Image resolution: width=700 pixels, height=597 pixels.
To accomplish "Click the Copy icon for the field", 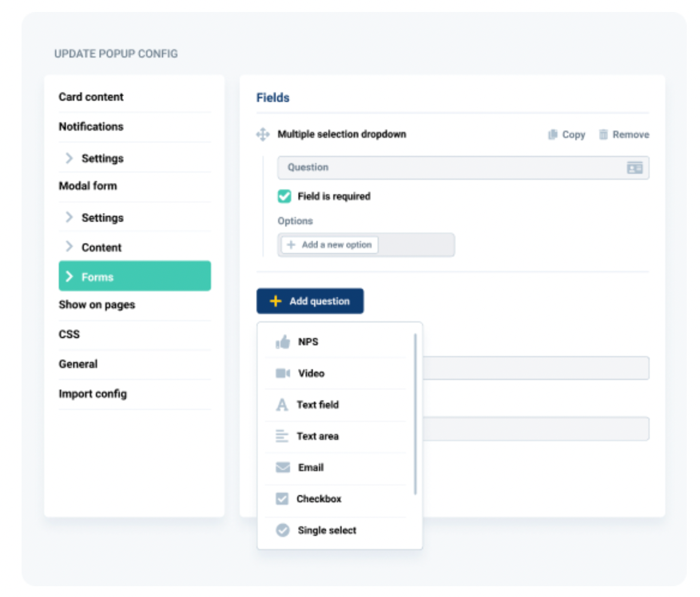I will pos(553,134).
